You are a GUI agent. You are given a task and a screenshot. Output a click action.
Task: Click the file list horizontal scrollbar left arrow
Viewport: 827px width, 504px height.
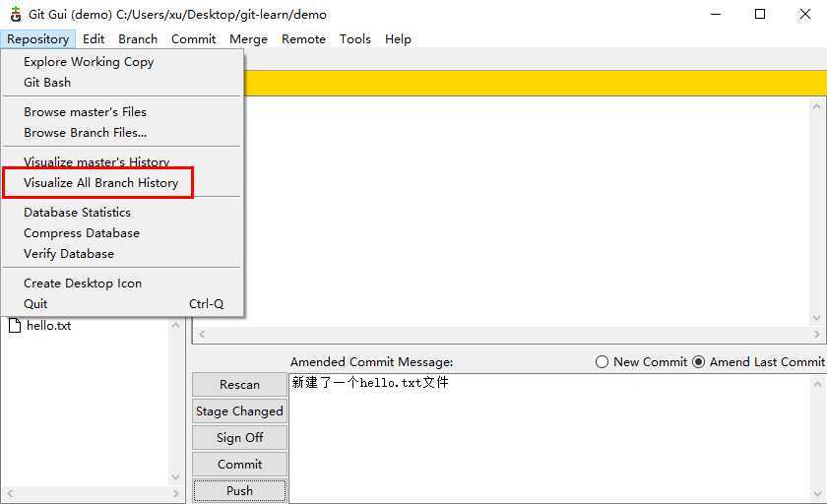(10, 494)
